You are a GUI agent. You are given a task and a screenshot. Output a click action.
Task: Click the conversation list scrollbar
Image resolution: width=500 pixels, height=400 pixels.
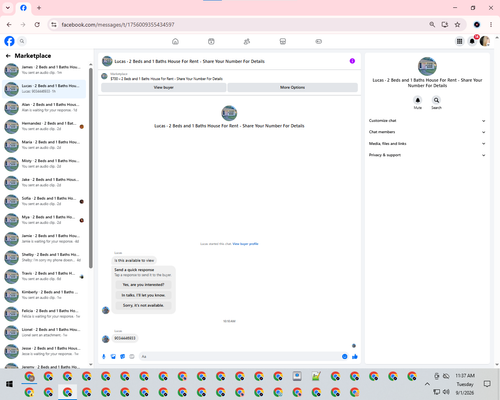[x=91, y=168]
